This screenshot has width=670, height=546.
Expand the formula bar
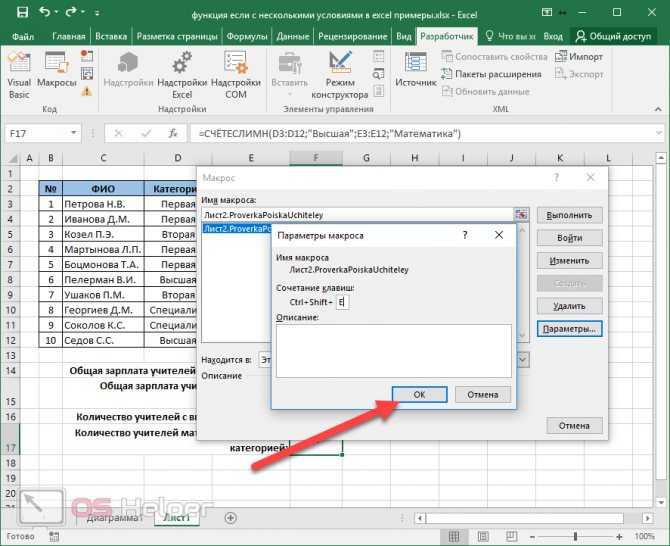(658, 133)
